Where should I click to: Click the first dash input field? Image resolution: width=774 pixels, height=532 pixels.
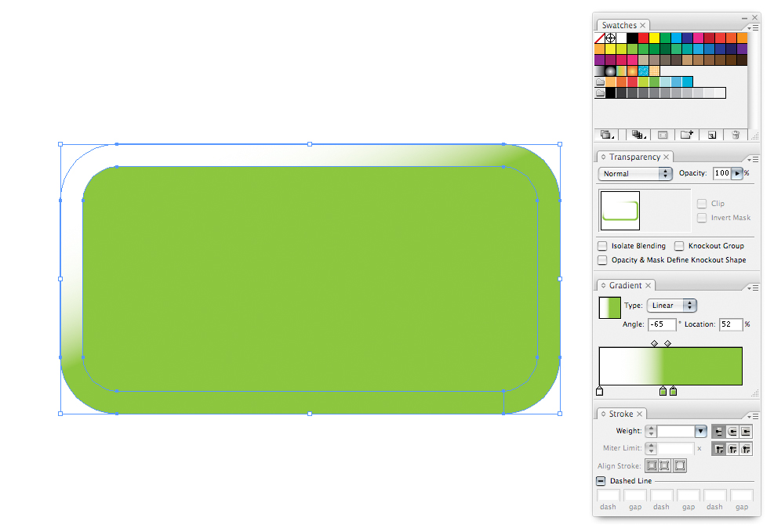click(609, 495)
